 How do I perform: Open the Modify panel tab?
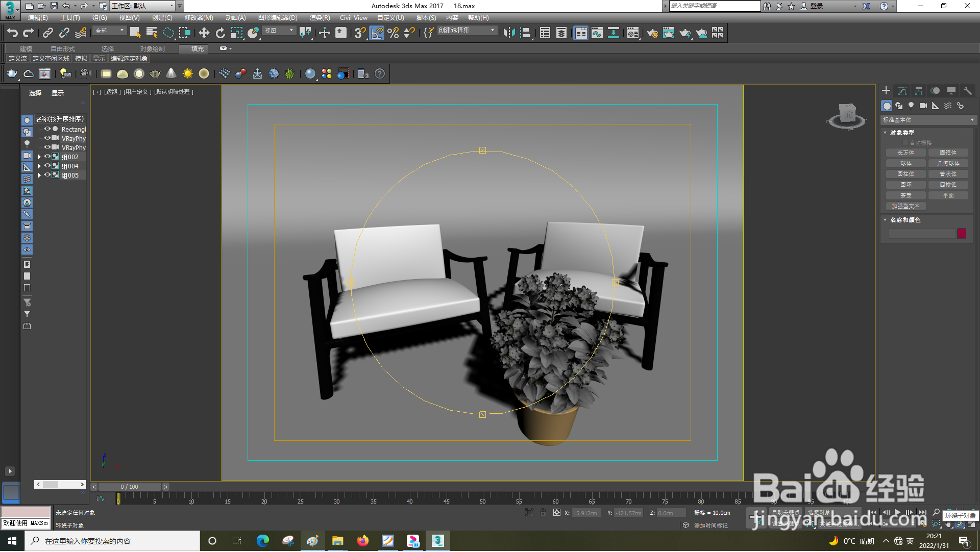point(902,90)
